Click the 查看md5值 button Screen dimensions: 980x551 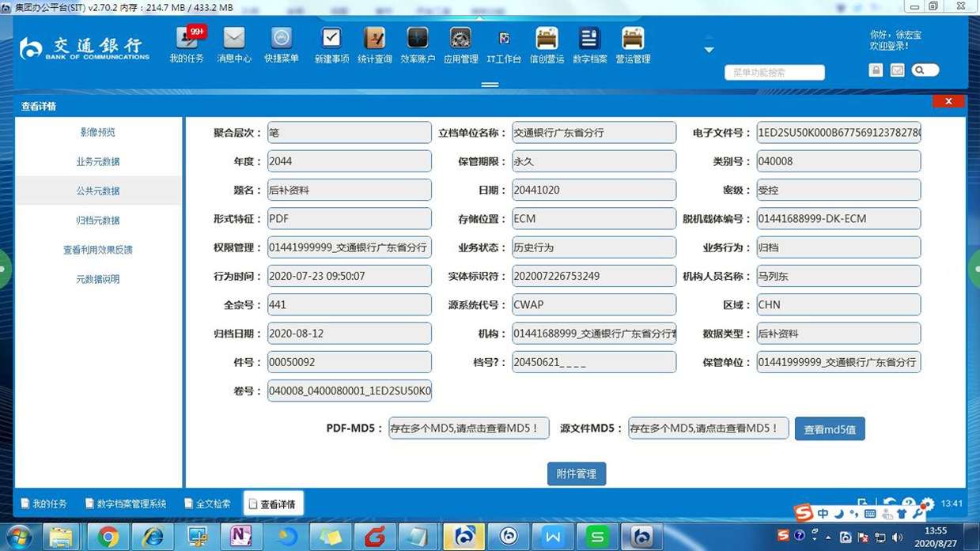(x=830, y=429)
